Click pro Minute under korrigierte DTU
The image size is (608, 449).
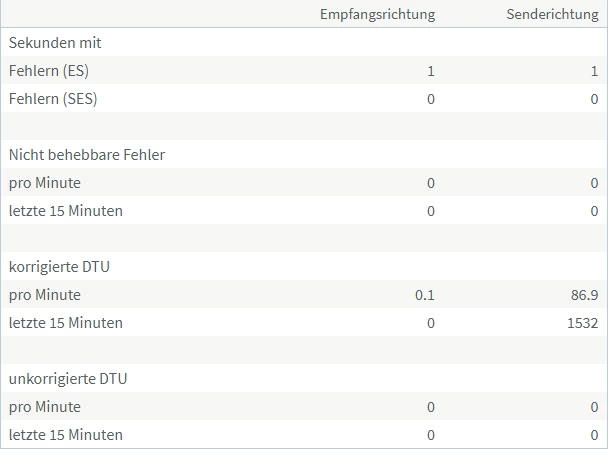[45, 295]
